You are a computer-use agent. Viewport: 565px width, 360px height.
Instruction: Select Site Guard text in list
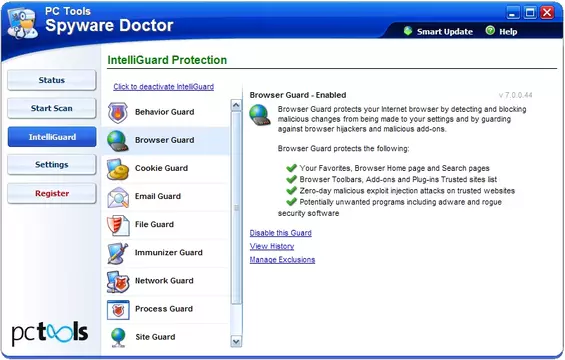coord(155,337)
